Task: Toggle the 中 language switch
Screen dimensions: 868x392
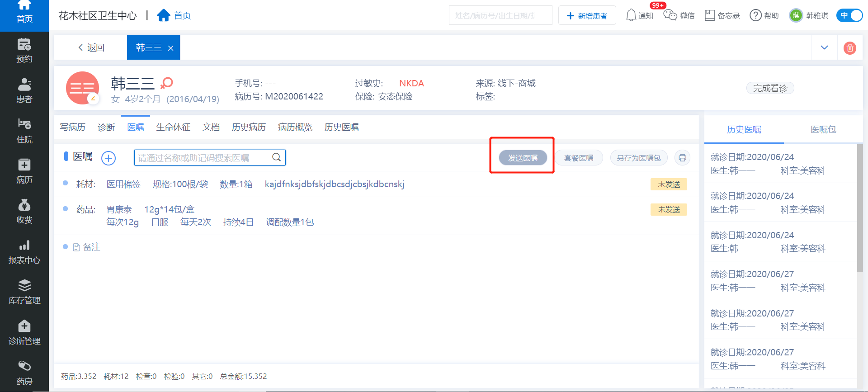Action: click(x=849, y=15)
